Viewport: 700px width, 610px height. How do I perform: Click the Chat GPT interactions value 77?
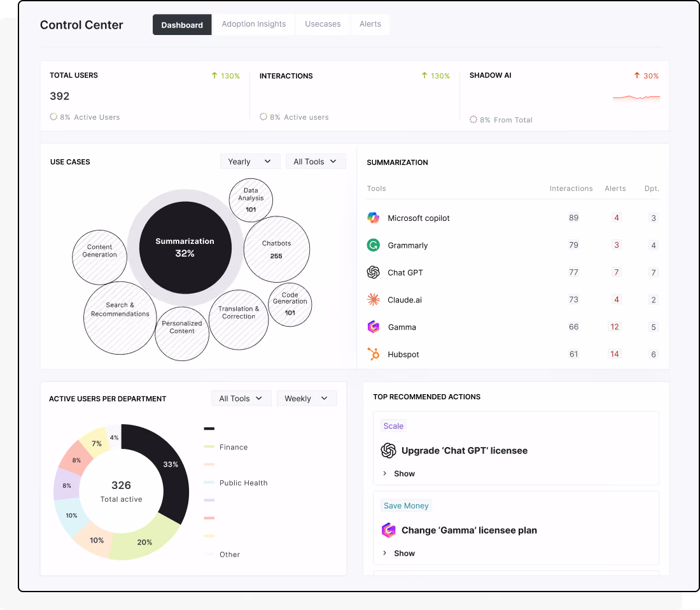(573, 273)
